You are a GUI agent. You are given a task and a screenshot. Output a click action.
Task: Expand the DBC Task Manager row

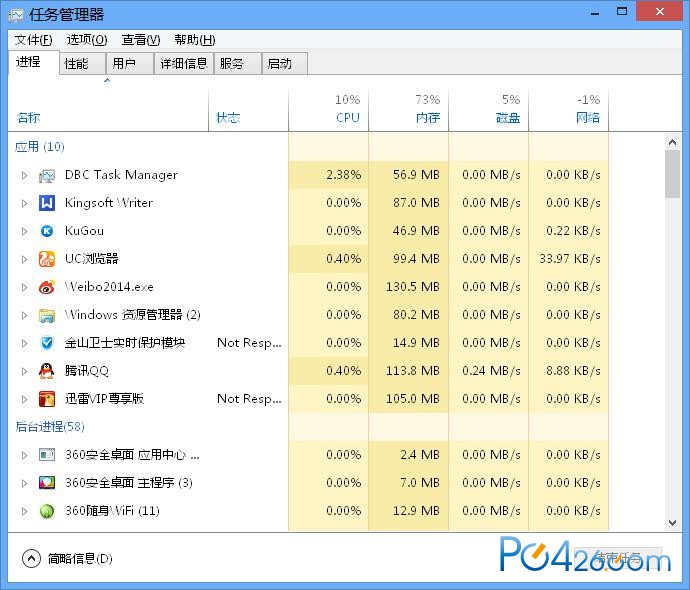25,176
